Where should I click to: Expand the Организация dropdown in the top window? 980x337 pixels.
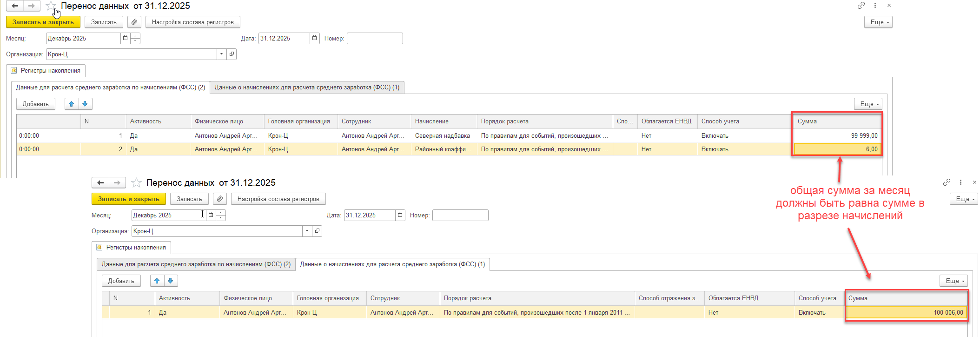pyautogui.click(x=221, y=54)
